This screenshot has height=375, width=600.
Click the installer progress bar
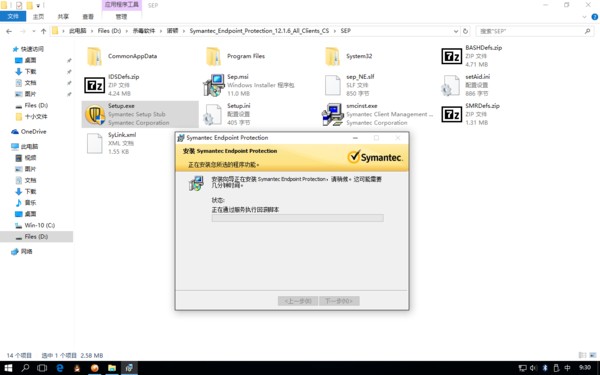[x=298, y=218]
